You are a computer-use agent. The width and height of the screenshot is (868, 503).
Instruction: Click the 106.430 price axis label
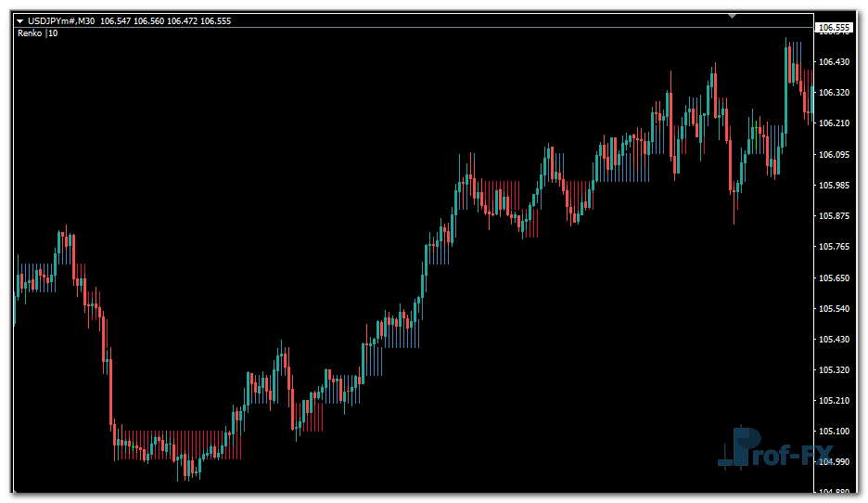click(x=835, y=62)
